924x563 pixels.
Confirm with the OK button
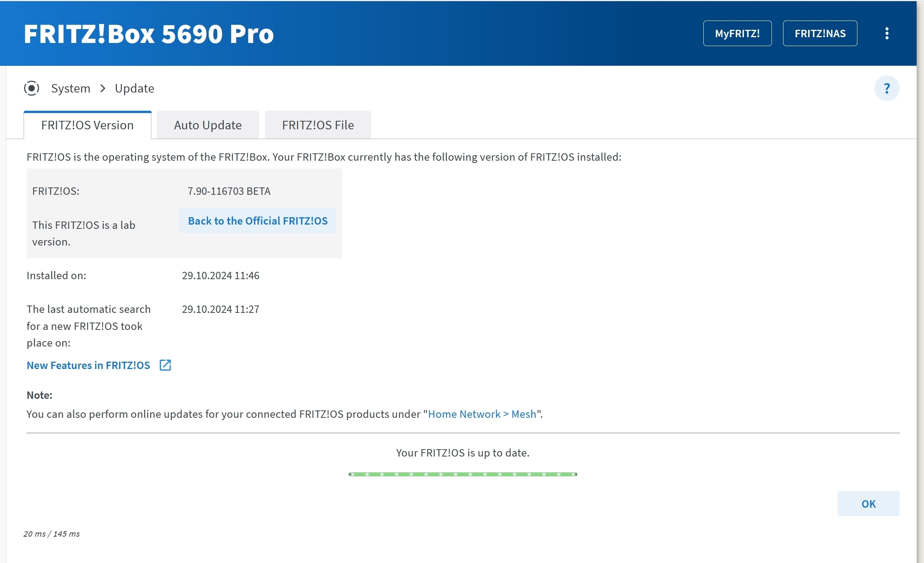click(x=868, y=504)
